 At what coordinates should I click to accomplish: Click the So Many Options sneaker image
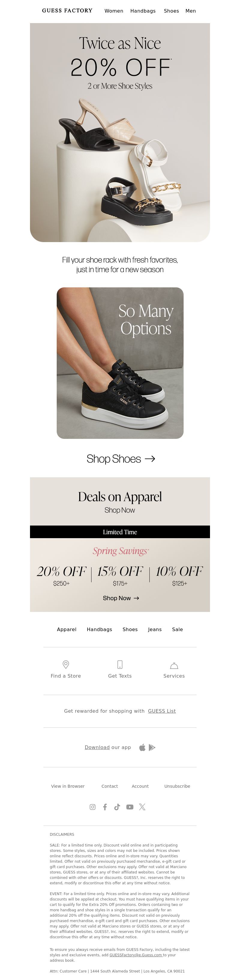[120, 363]
